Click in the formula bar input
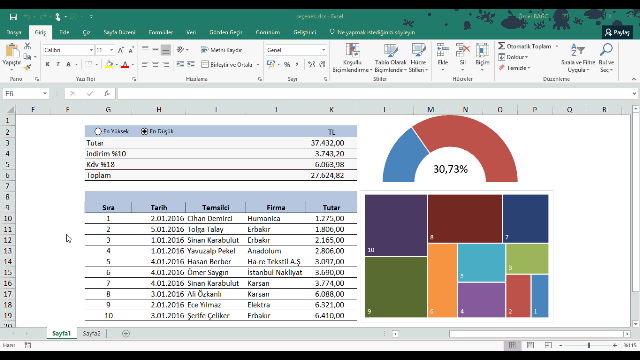 374,93
